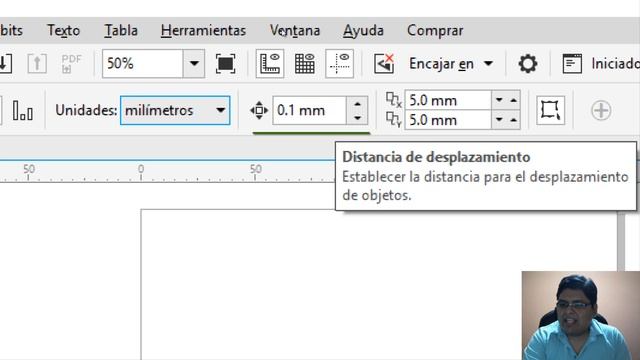Click the Publish to PDF icon

tap(71, 64)
